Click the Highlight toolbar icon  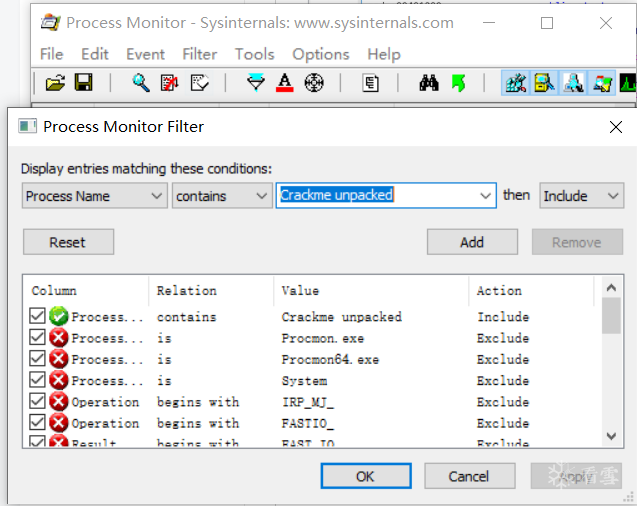(x=285, y=83)
